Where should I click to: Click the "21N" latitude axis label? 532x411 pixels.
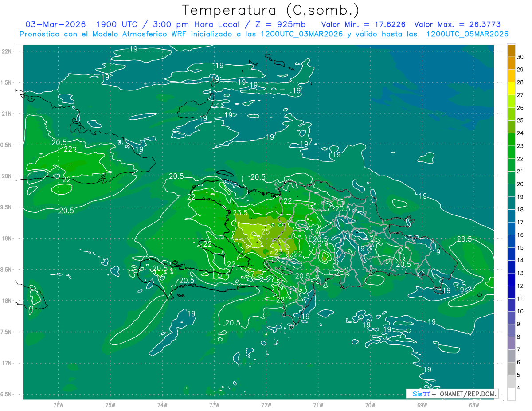tap(7, 114)
